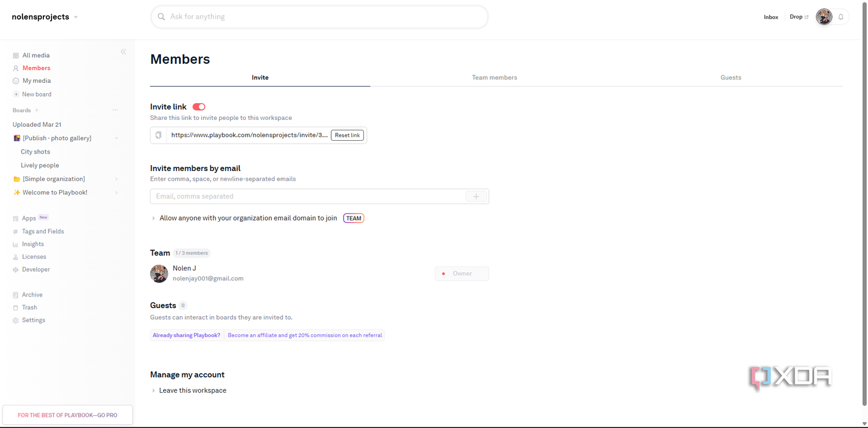
Task: Collapse the sidebar with the double-chevron icon
Action: click(x=123, y=52)
